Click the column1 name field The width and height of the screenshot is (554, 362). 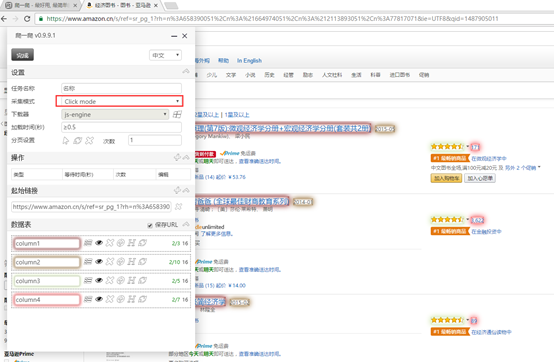(47, 243)
